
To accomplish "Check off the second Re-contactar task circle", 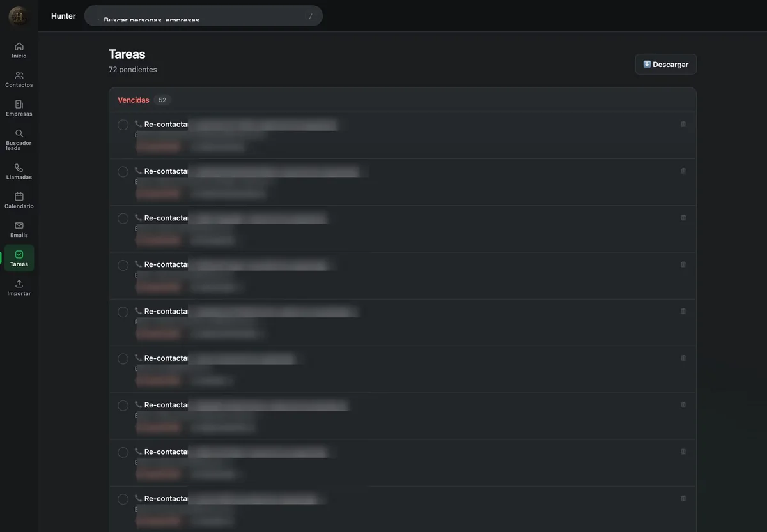I will (x=123, y=172).
